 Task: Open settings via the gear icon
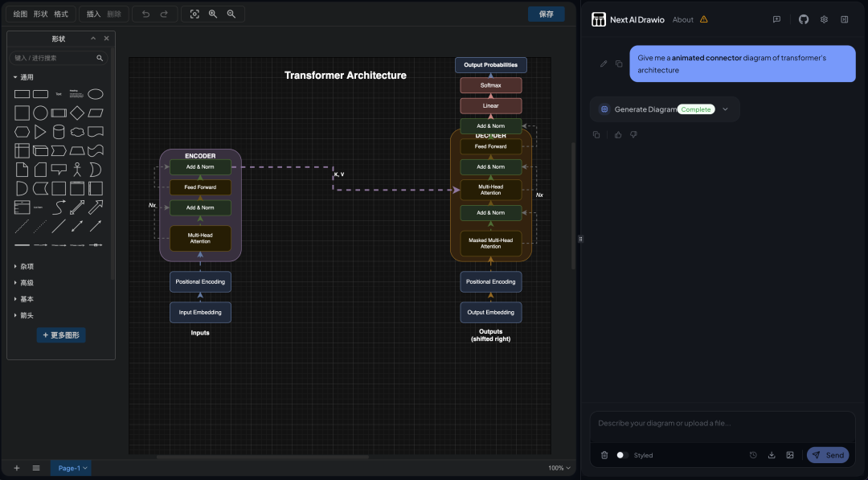pyautogui.click(x=824, y=19)
